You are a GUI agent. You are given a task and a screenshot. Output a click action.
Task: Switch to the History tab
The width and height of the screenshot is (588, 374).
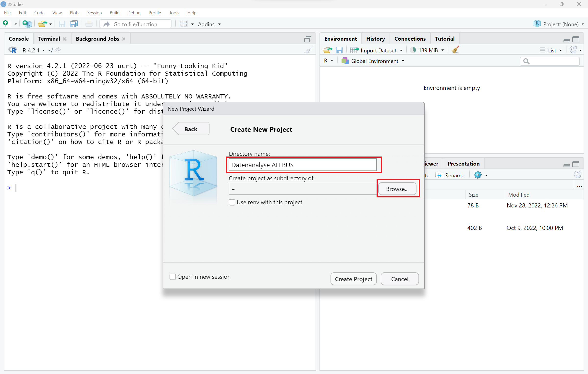pyautogui.click(x=375, y=39)
